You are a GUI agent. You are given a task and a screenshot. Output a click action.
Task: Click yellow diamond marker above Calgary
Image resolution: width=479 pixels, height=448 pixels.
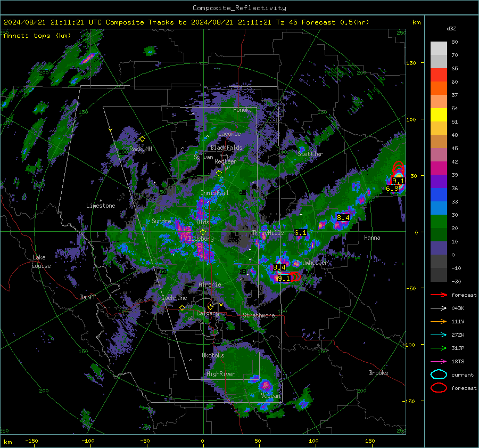(x=210, y=307)
